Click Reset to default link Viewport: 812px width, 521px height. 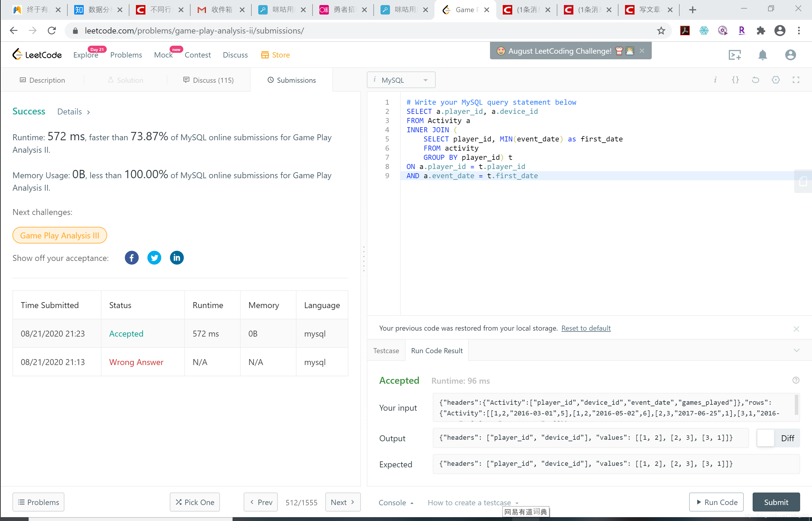click(586, 328)
